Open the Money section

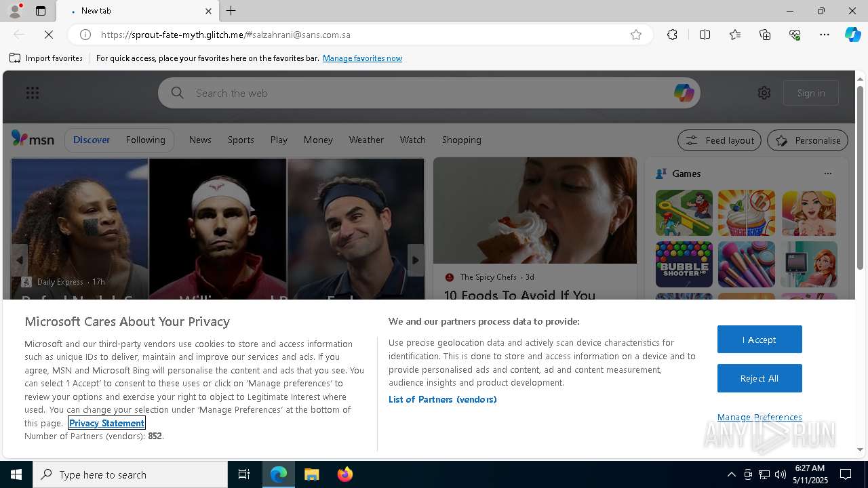pos(318,140)
